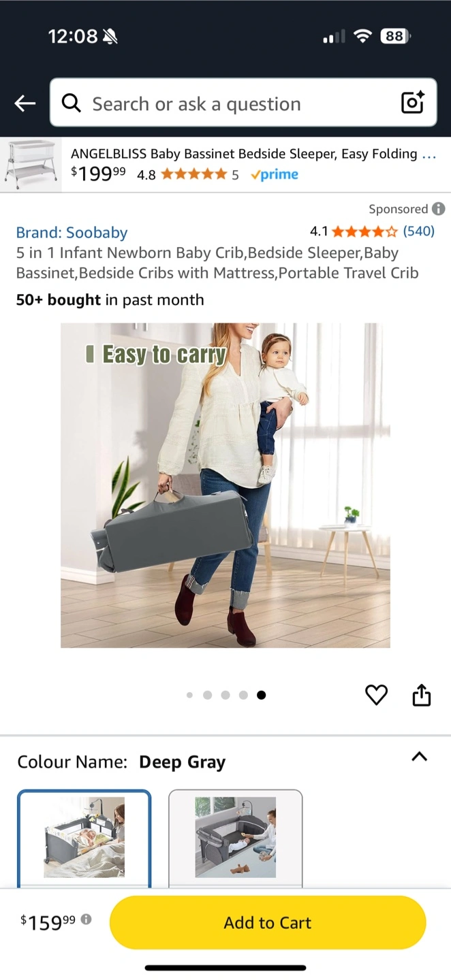Open the 540 ratings reviews link

(418, 231)
